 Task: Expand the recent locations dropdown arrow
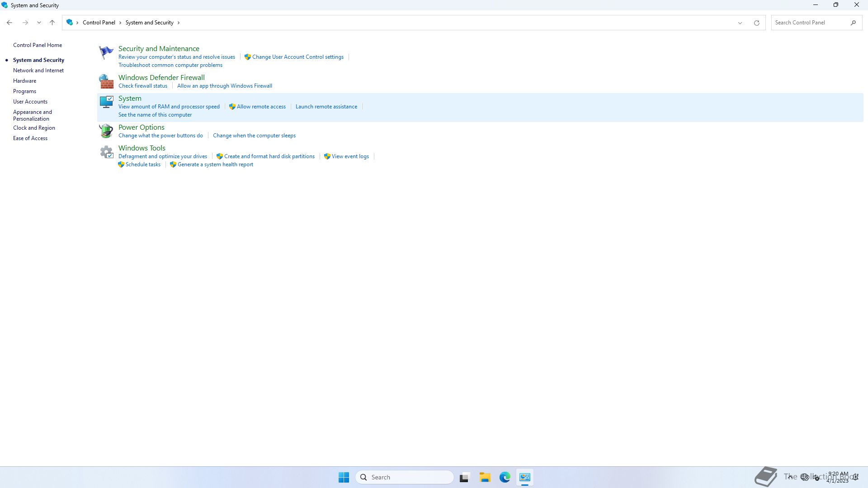point(39,23)
